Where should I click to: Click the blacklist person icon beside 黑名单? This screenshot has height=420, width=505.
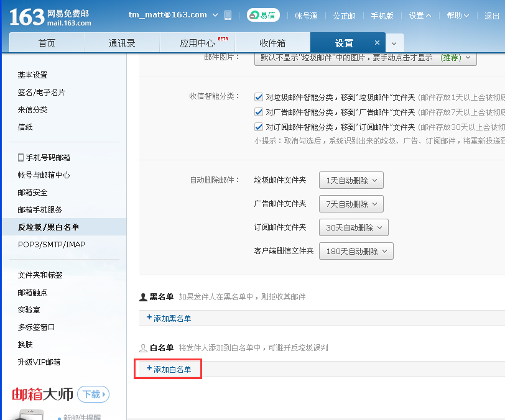pos(143,297)
